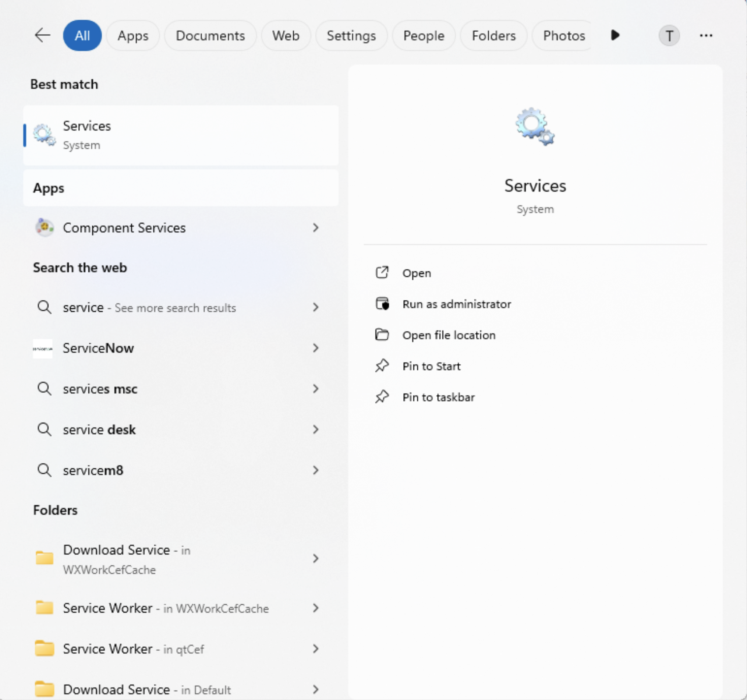The image size is (747, 700).
Task: Click the Run as administrator shield icon
Action: coord(382,304)
